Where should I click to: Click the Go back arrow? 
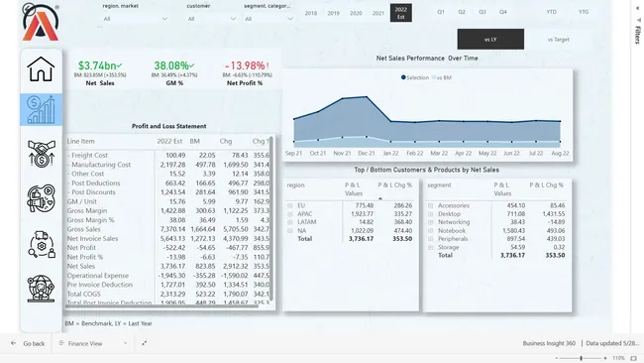tap(14, 343)
